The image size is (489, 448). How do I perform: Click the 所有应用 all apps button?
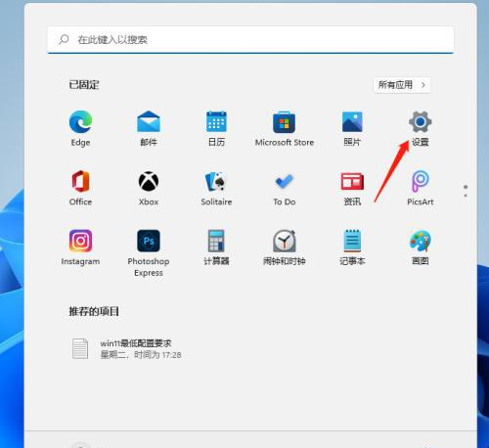(x=402, y=85)
